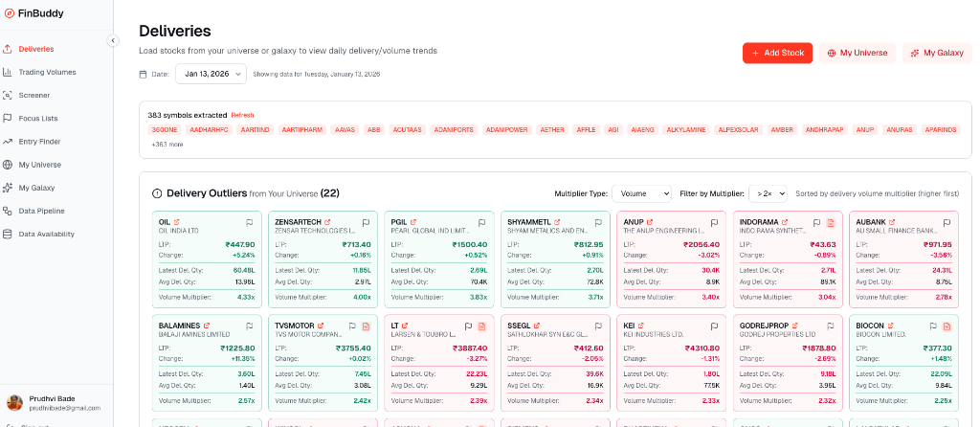Toggle the flag on the SHAMMETL card
This screenshot has height=427, width=980.
coord(597,222)
